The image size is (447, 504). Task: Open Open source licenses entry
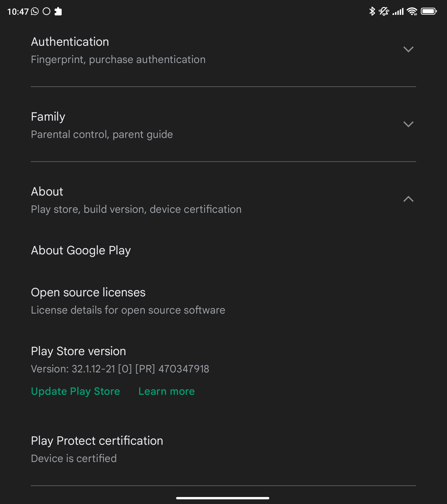(223, 301)
